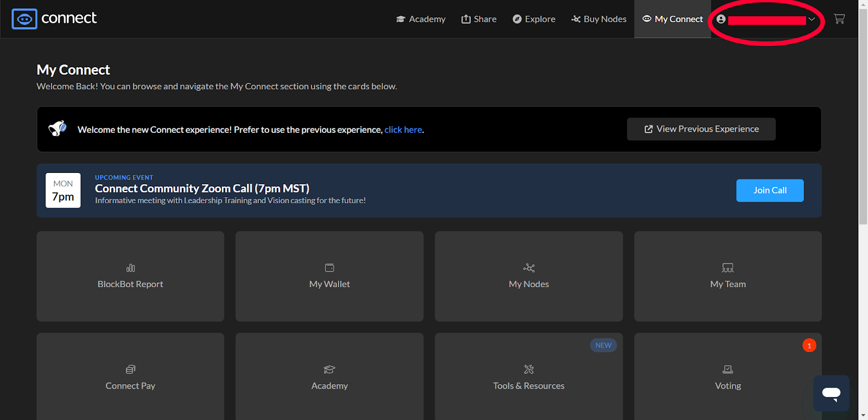Open the Tools & Resources card
The image size is (868, 420).
click(529, 377)
